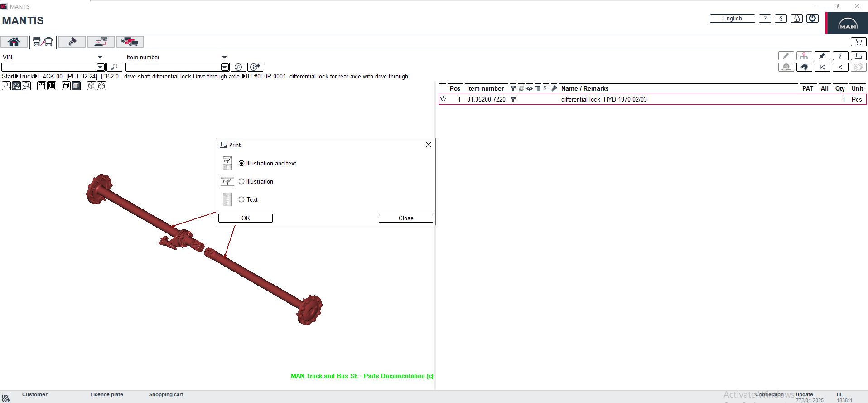Select item number 81.35200-7220 cell
This screenshot has height=403, width=868.
pyautogui.click(x=486, y=99)
